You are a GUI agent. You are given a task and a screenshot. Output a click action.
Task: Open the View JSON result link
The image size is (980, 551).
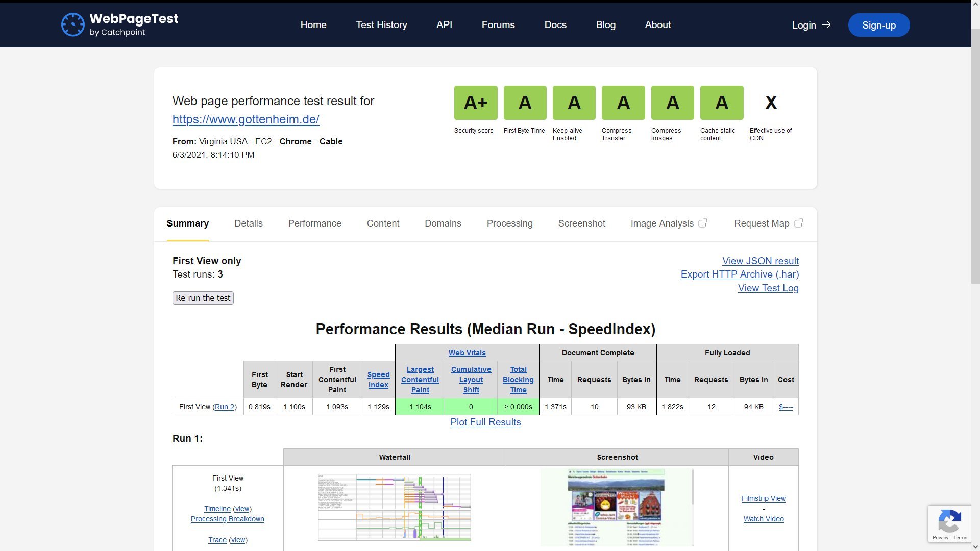(760, 261)
